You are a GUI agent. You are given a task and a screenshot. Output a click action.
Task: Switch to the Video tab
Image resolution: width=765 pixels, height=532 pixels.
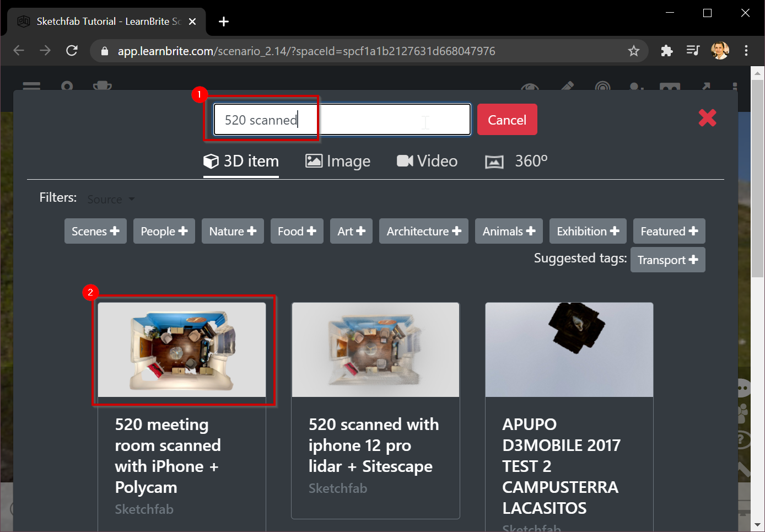click(x=427, y=161)
